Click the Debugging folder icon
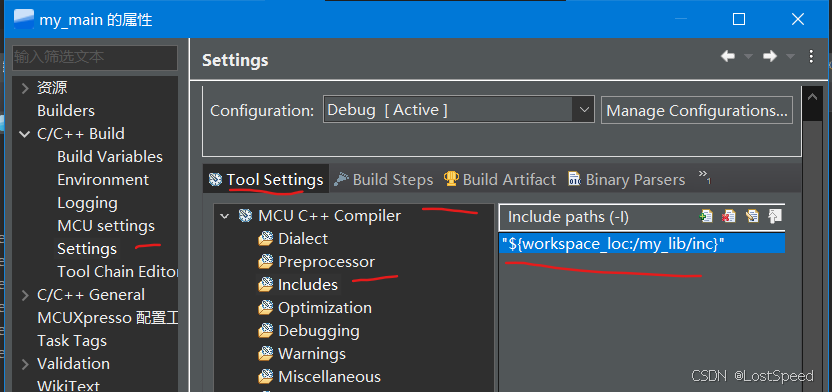The image size is (832, 392). (265, 330)
